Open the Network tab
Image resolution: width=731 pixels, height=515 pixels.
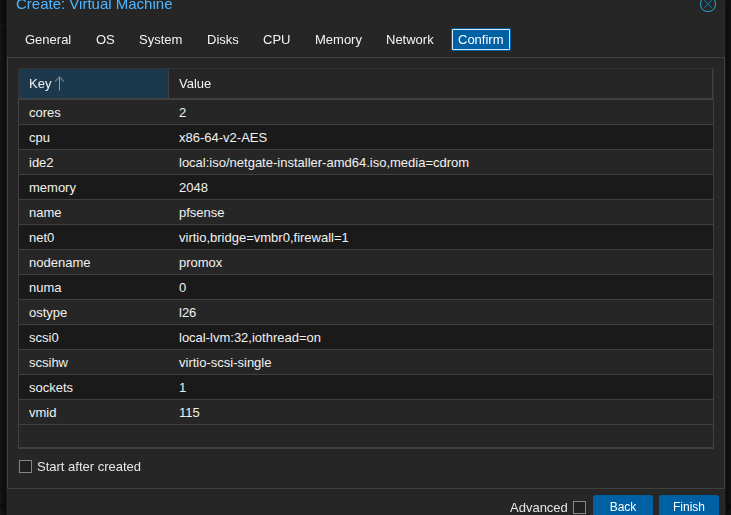409,40
